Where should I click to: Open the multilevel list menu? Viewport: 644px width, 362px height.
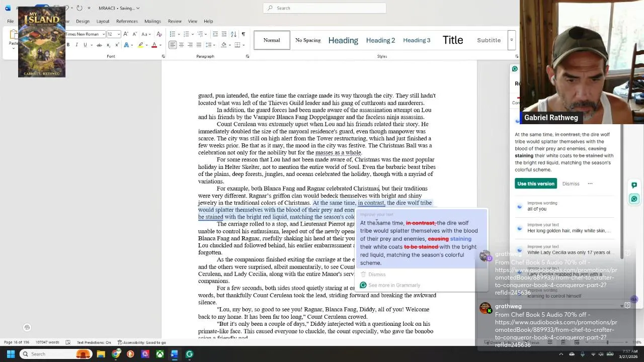[200, 34]
